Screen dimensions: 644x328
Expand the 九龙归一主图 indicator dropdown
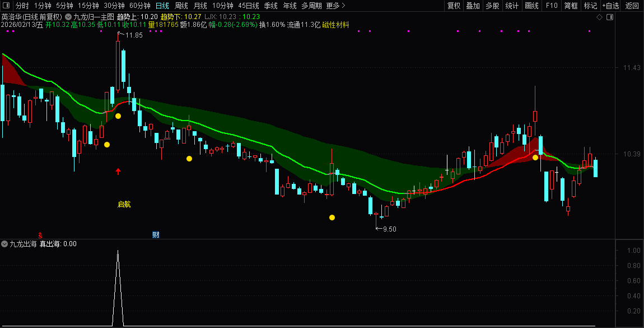[x=68, y=17]
